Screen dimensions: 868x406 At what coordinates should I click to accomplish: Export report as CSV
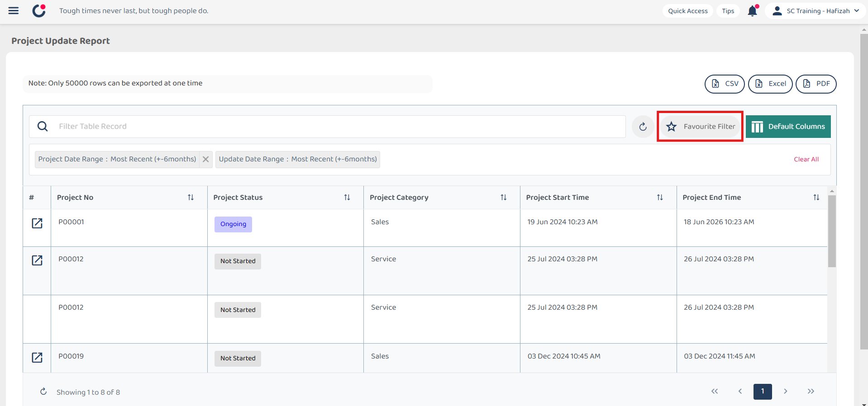click(x=725, y=84)
